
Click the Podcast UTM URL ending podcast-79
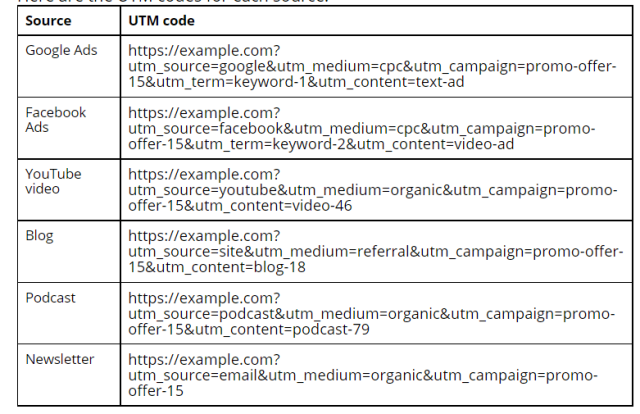click(371, 314)
